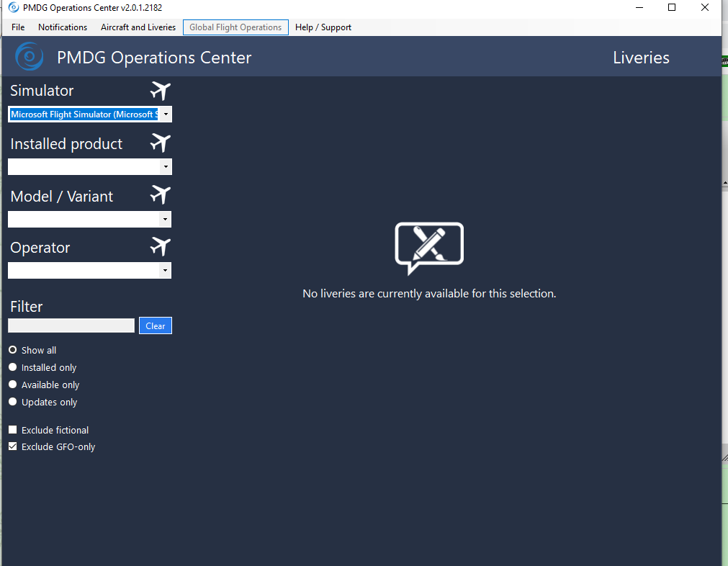Minimize the PMDG Operations Center window
Viewport: 728px width, 566px height.
pyautogui.click(x=639, y=7)
